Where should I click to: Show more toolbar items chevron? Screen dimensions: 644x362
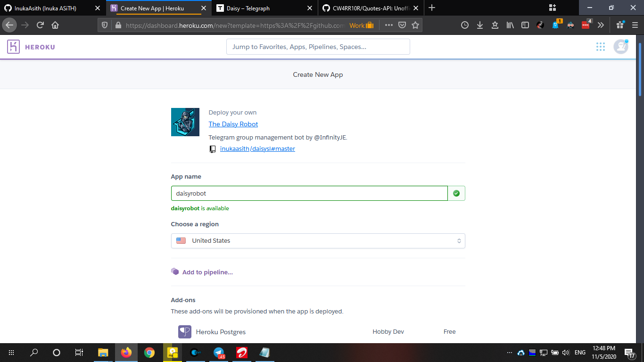[601, 25]
